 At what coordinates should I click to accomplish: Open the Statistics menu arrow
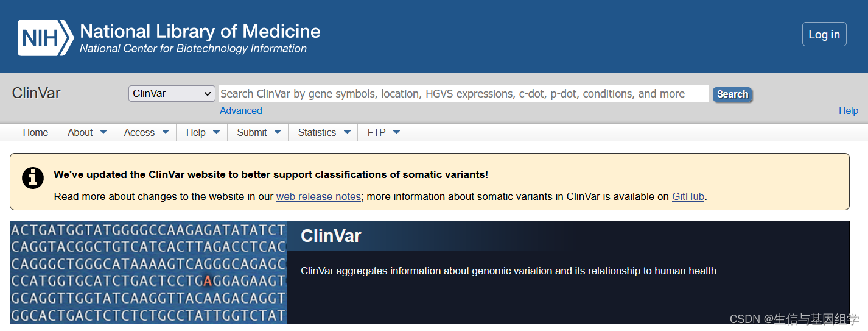pos(347,132)
